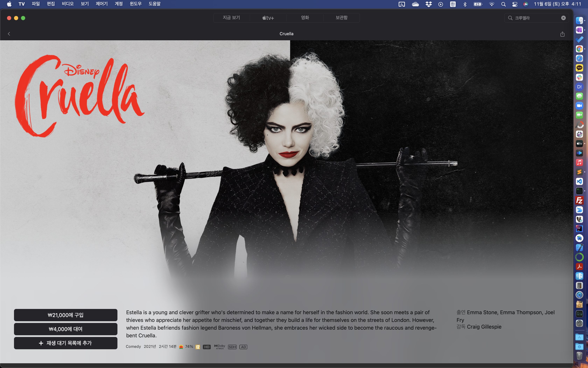Click the Korean input source indicator
This screenshot has height=368, width=588.
[453, 4]
